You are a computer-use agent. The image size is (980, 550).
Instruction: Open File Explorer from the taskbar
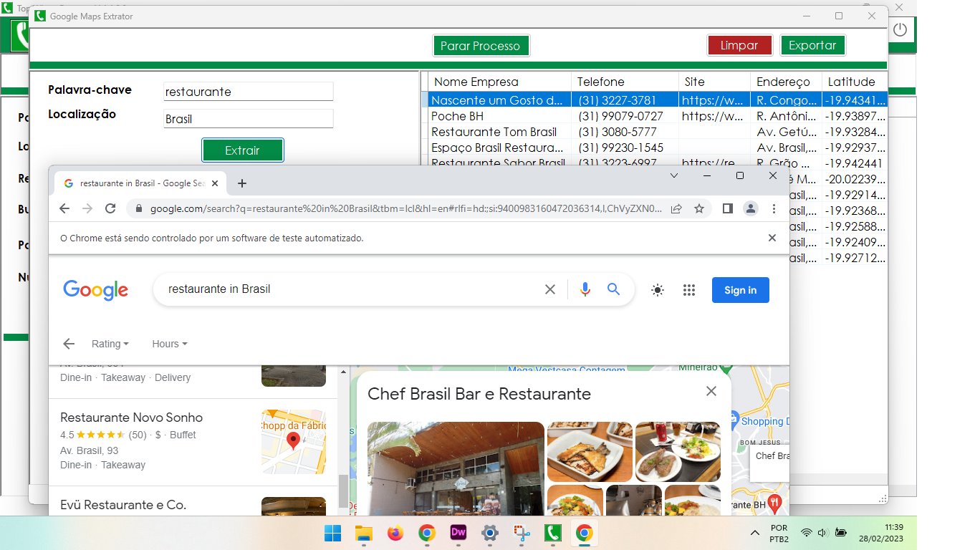tap(364, 533)
